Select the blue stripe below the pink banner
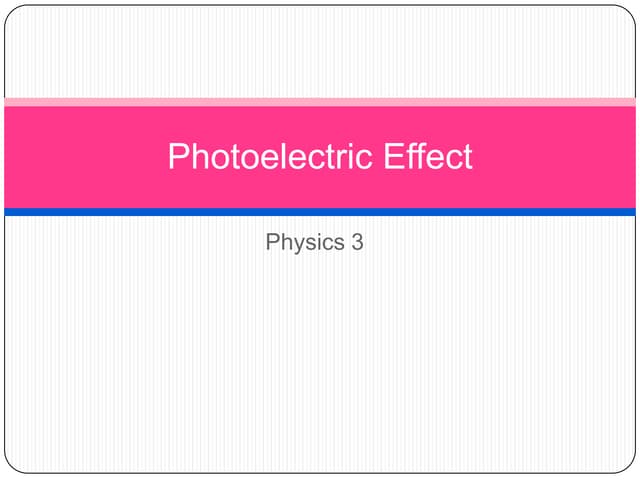Image resolution: width=640 pixels, height=480 pixels. pyautogui.click(x=320, y=212)
